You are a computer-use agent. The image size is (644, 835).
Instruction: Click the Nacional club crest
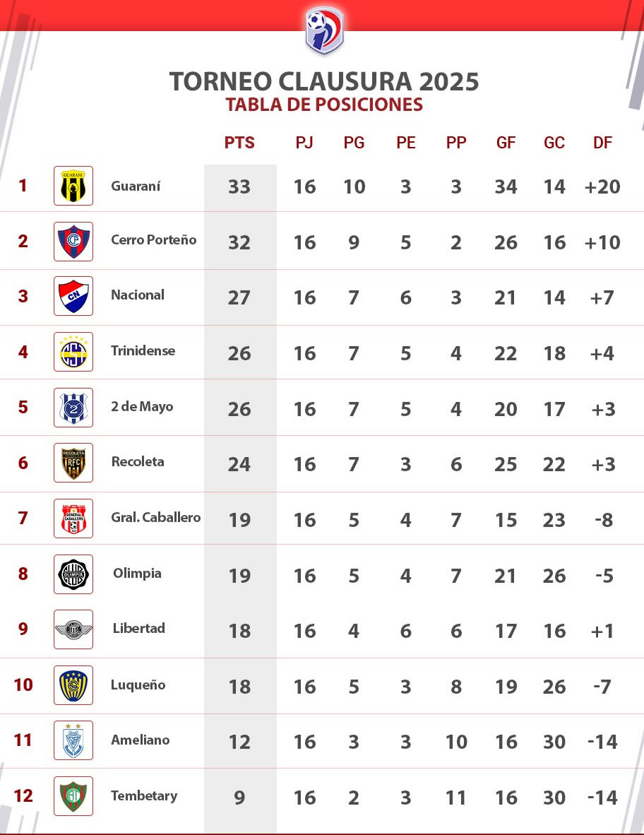point(73,296)
